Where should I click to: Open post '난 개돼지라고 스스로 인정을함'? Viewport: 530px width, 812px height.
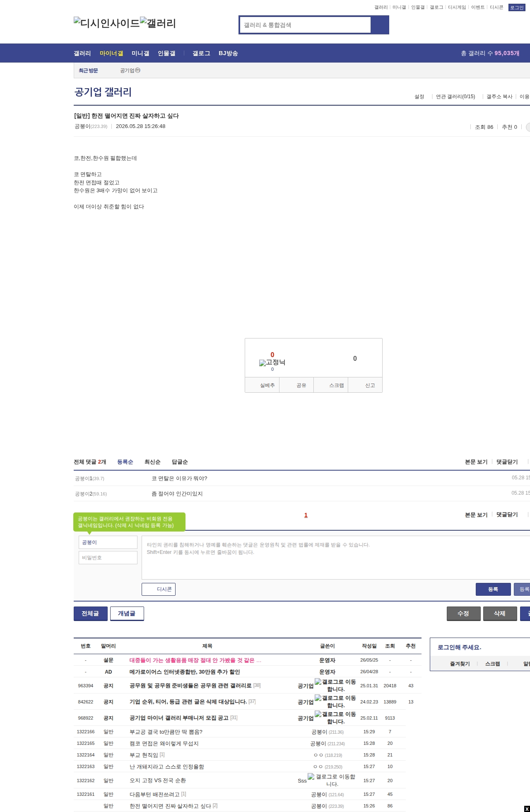point(167,767)
